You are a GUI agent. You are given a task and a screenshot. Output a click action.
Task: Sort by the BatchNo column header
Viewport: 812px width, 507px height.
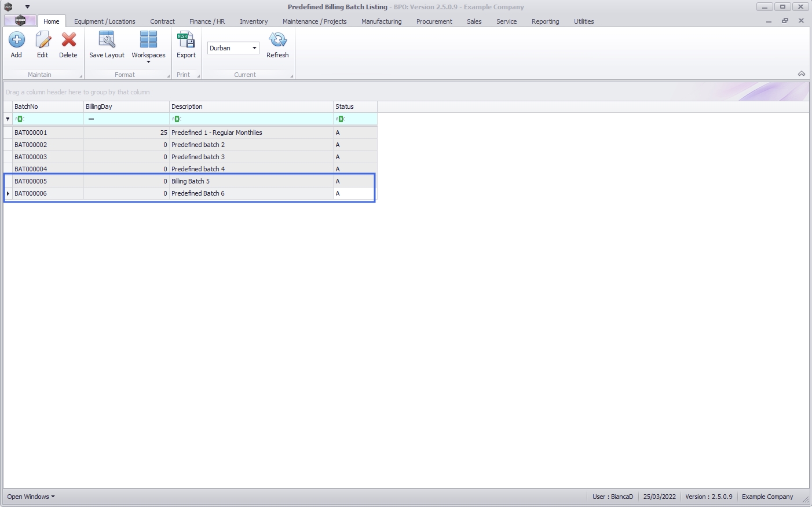(48, 106)
